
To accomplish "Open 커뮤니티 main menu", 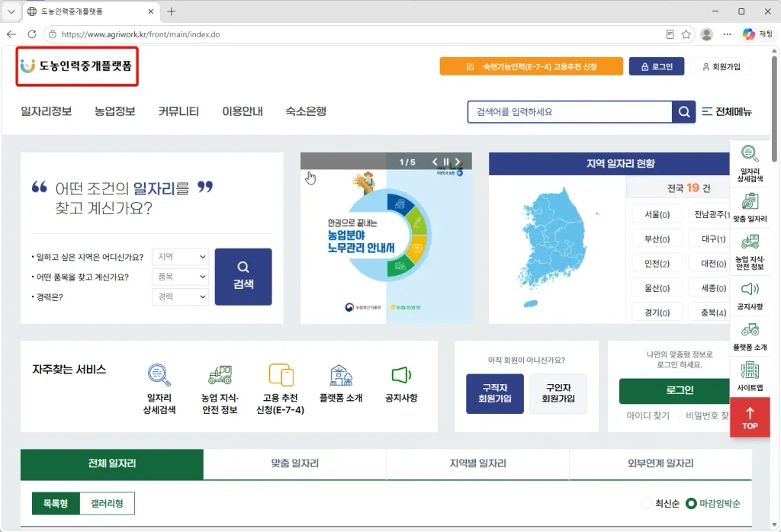I will click(x=178, y=111).
